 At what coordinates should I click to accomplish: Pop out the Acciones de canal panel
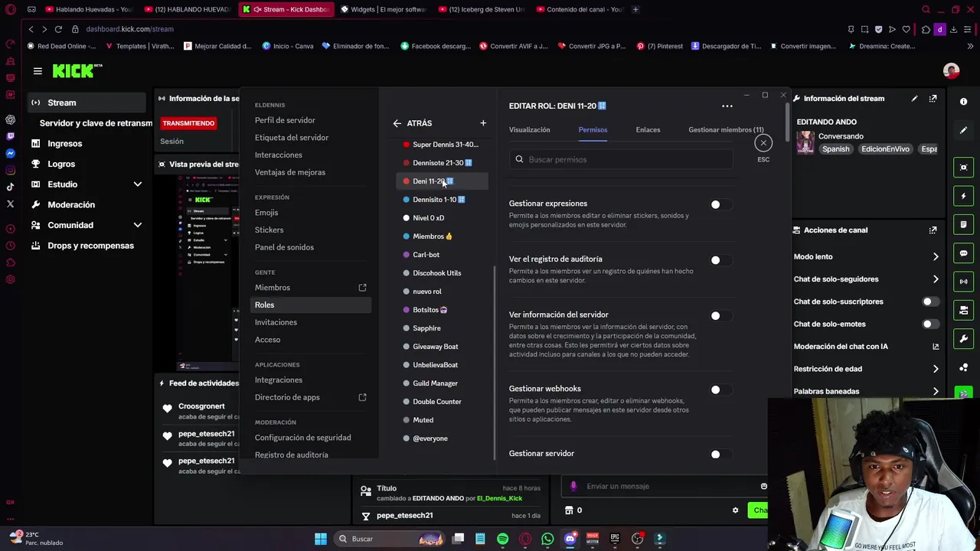click(933, 230)
